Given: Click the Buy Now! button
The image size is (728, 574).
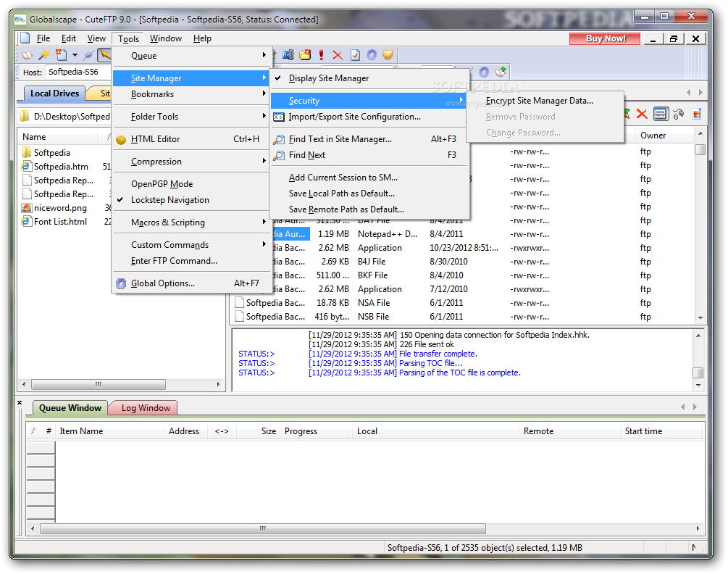Looking at the screenshot, I should tap(605, 38).
